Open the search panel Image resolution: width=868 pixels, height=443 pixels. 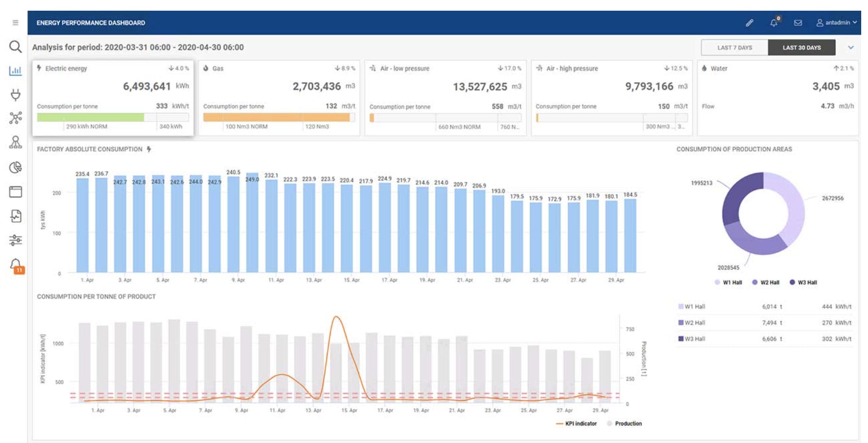(x=15, y=47)
